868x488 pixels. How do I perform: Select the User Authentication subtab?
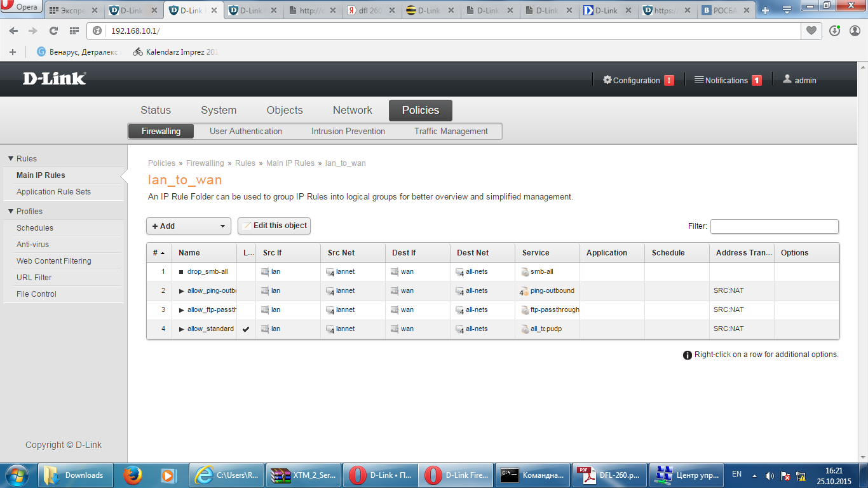[x=246, y=132]
